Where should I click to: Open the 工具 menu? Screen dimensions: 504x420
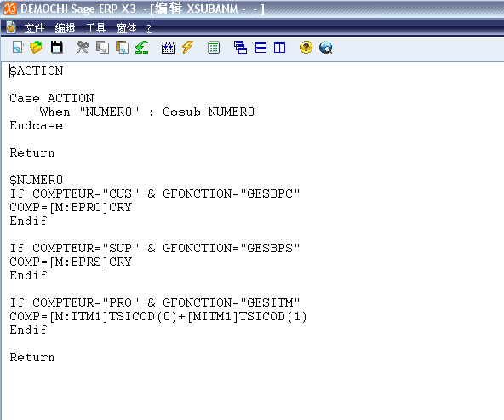[95, 28]
